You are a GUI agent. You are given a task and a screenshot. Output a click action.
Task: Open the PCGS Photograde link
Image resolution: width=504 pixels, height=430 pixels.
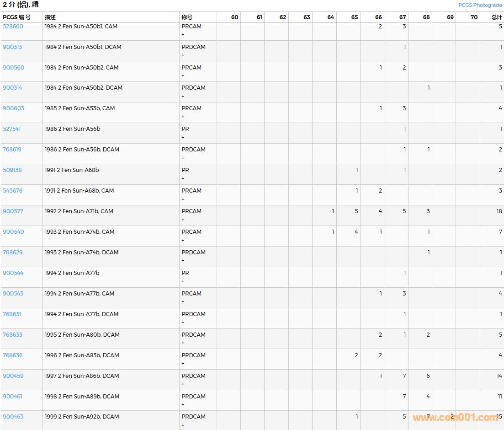480,5
